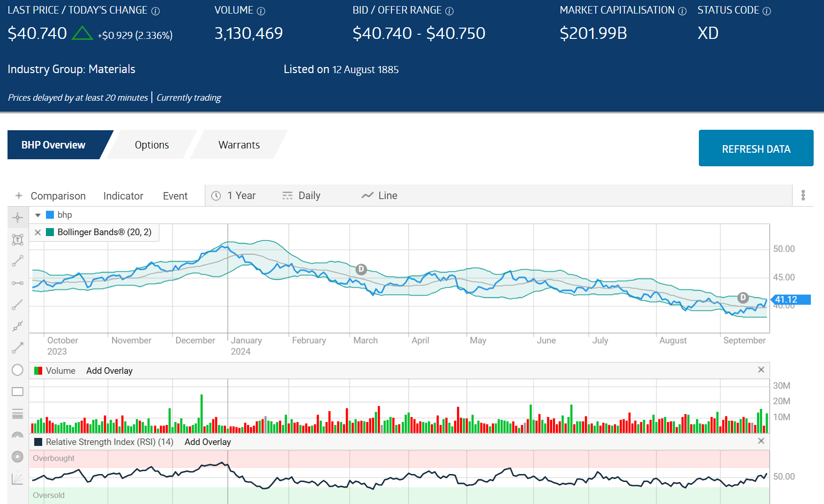Click the market capitalisation $201.99B value
Viewport: 824px width, 504px height.
(x=593, y=33)
